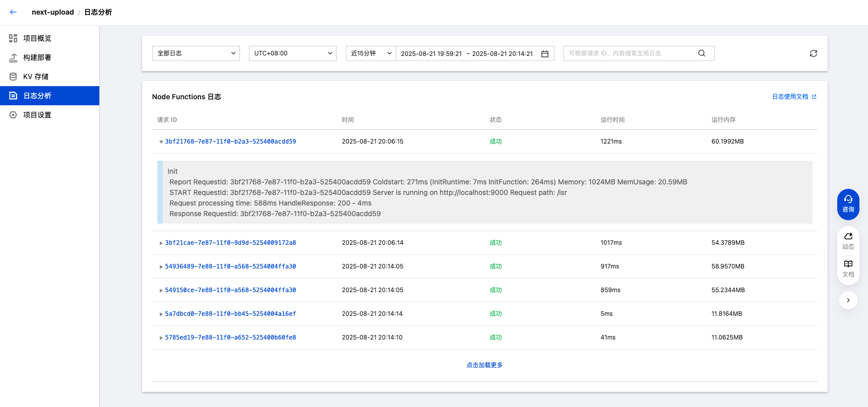
Task: Click the back arrow next to next-upload
Action: click(x=13, y=12)
